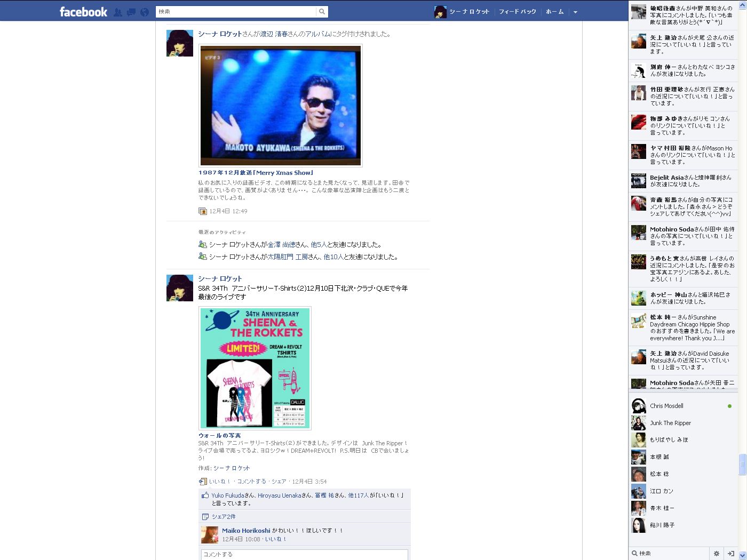
Task: Go to ホーム in the top bar
Action: (x=554, y=12)
